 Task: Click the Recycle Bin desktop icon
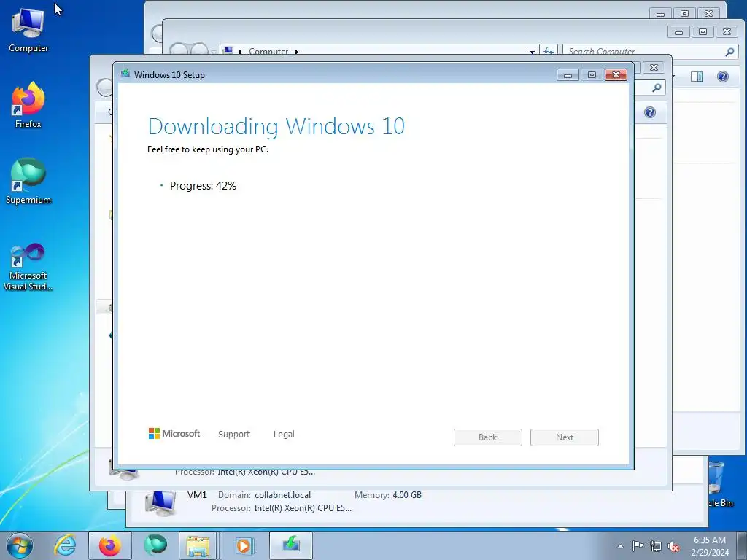[717, 483]
